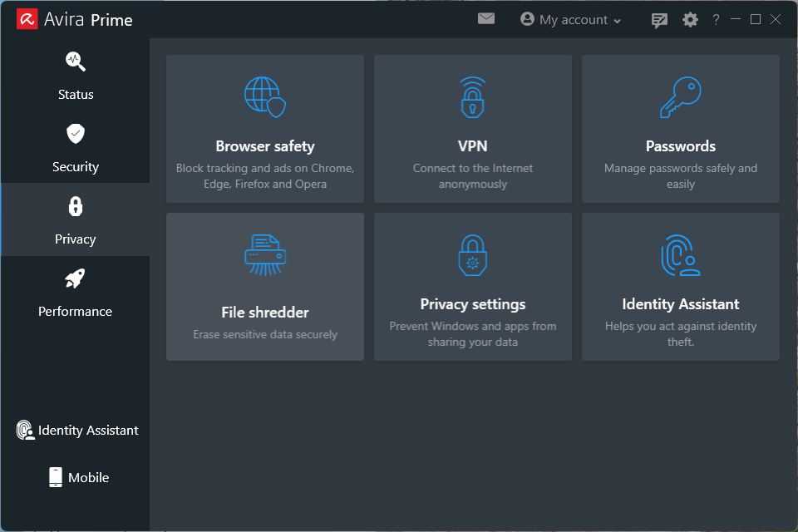Image resolution: width=798 pixels, height=532 pixels.
Task: Switch to the Security section label
Action: pyautogui.click(x=76, y=167)
